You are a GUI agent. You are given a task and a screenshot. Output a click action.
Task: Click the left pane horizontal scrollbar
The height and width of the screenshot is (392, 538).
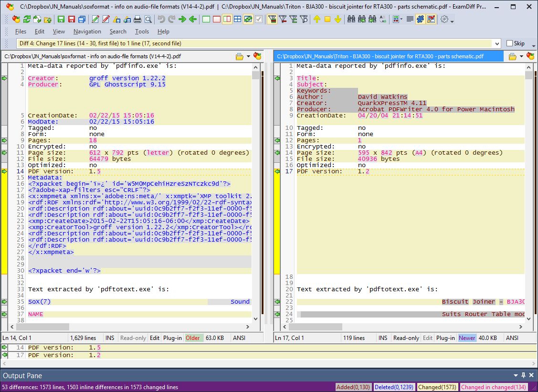click(129, 327)
